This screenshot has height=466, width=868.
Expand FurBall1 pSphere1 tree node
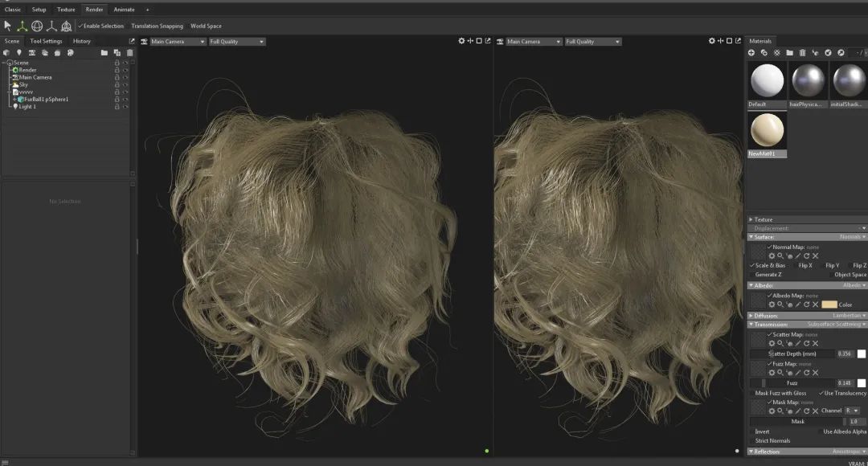pos(15,100)
